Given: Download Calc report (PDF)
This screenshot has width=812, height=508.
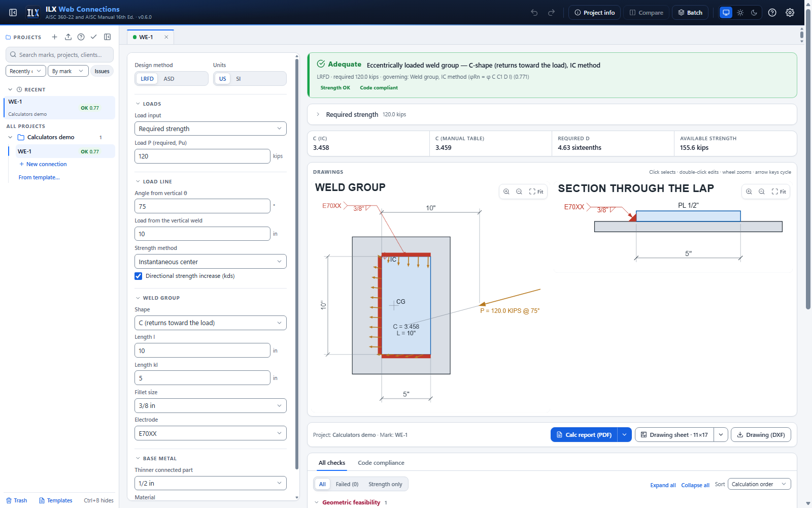Looking at the screenshot, I should pos(584,435).
